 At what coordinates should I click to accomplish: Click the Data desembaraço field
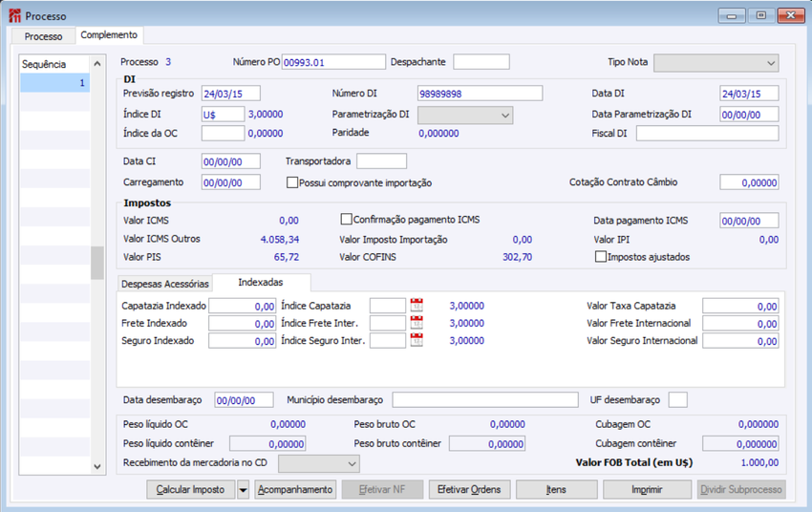pos(244,400)
